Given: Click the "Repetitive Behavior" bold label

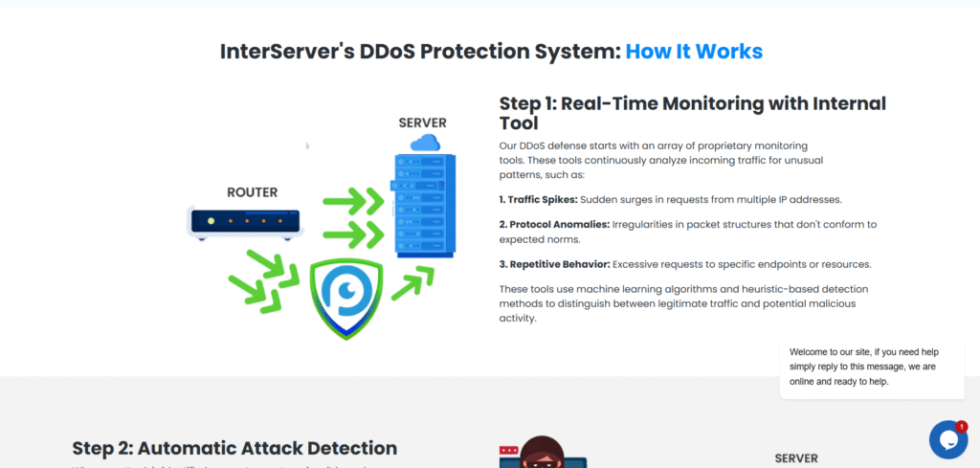Looking at the screenshot, I should click(x=554, y=263).
